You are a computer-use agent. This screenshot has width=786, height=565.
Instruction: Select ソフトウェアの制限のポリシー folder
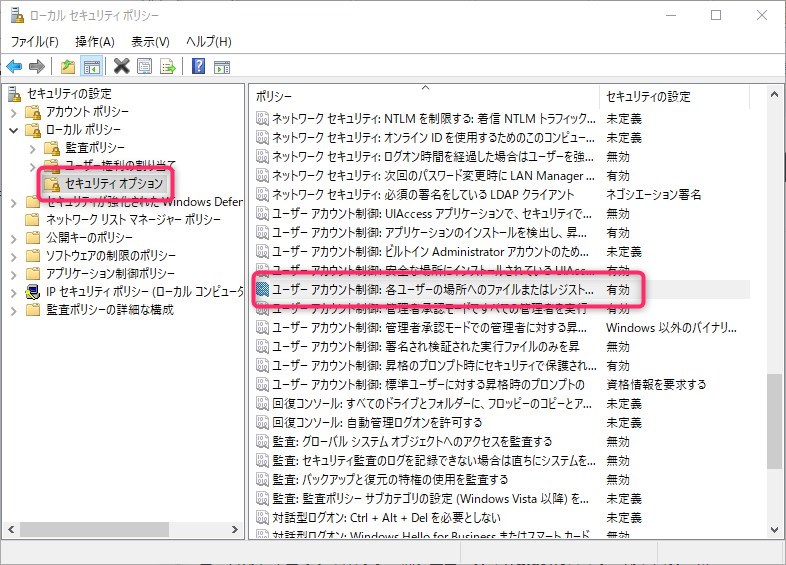[111, 256]
